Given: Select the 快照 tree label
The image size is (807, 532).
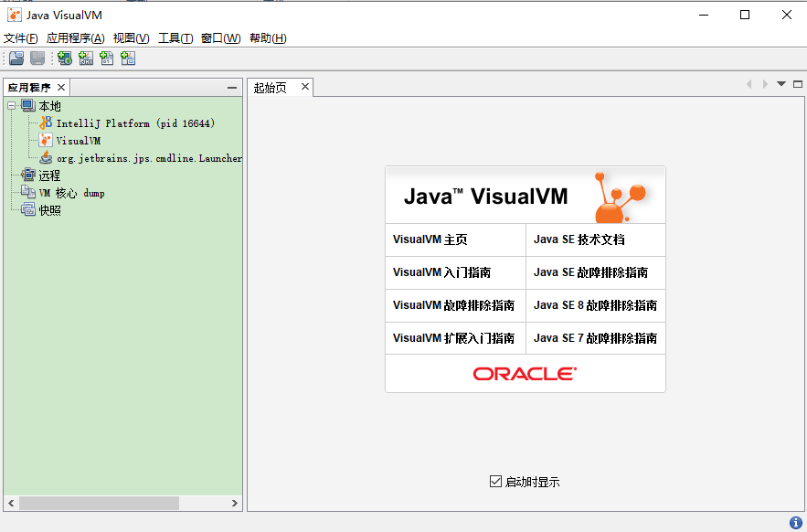Looking at the screenshot, I should [50, 210].
